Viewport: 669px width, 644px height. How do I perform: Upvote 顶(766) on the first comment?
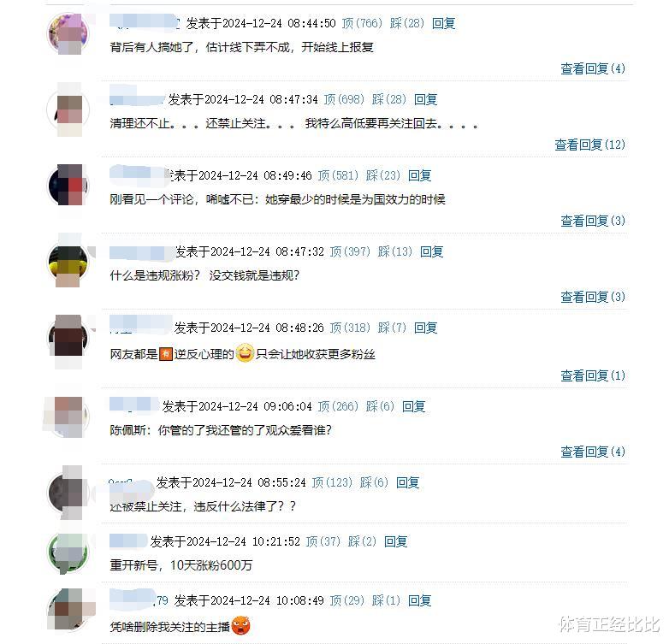point(362,23)
